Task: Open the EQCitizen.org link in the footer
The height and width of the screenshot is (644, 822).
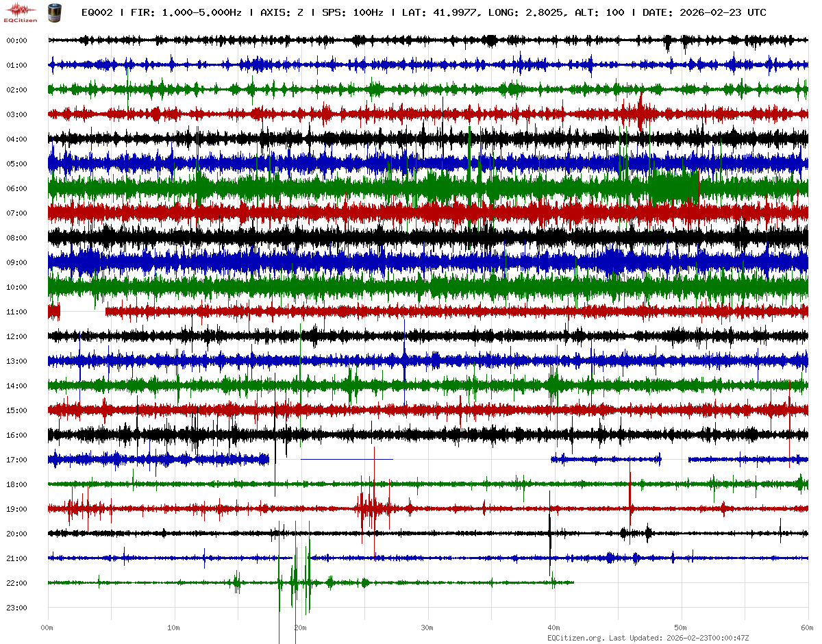Action: tap(576, 638)
